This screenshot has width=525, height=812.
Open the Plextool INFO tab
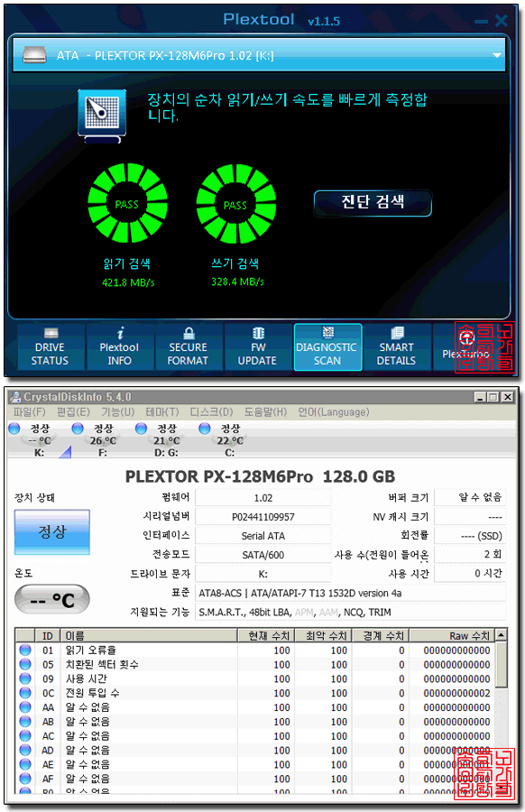(x=120, y=347)
